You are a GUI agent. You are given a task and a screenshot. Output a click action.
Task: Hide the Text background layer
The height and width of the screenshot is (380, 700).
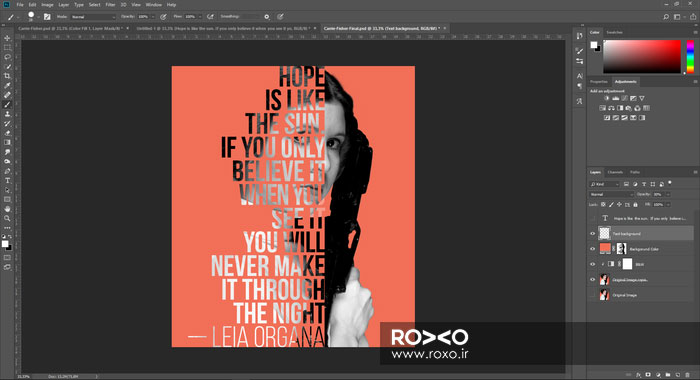(593, 234)
